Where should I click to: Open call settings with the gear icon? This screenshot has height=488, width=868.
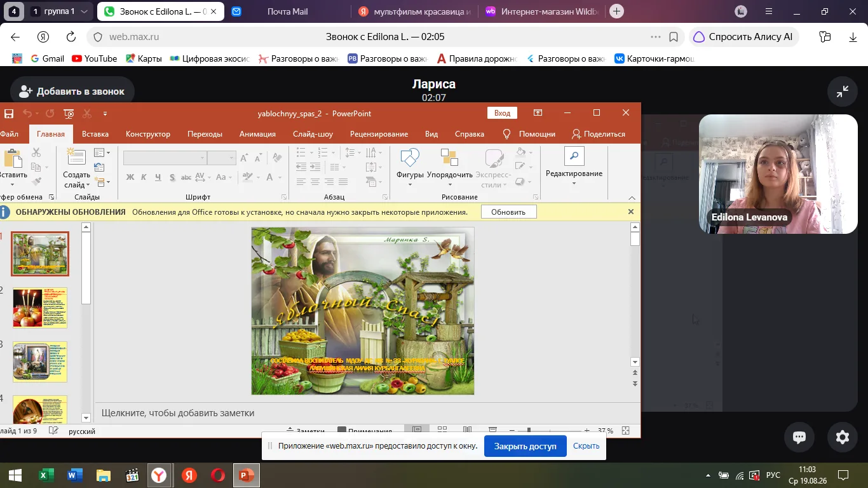843,437
